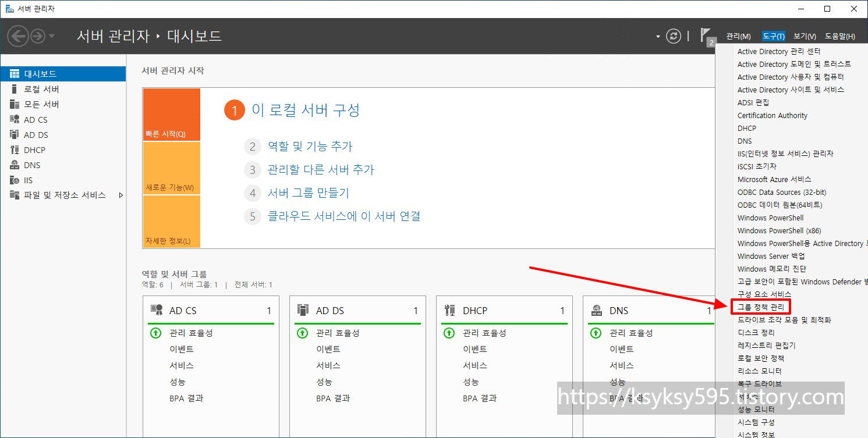Choose ADSI 편집 from tools menu
The height and width of the screenshot is (438, 868).
753,102
